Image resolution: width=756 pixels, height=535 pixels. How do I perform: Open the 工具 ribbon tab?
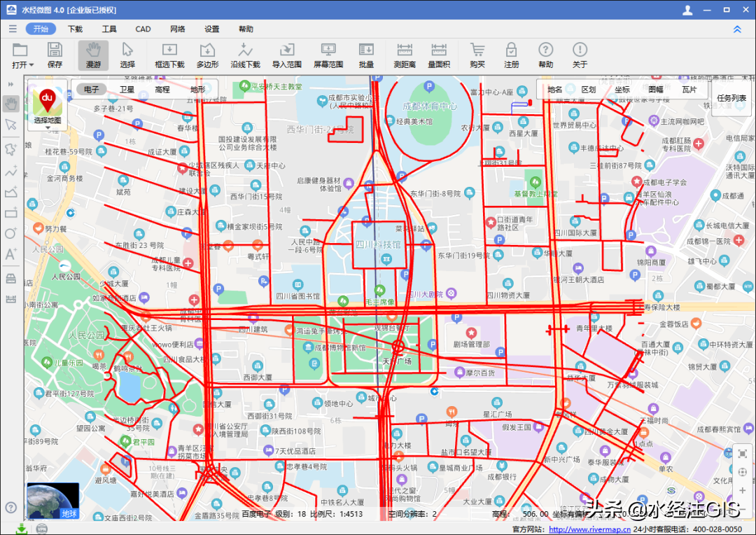click(109, 29)
